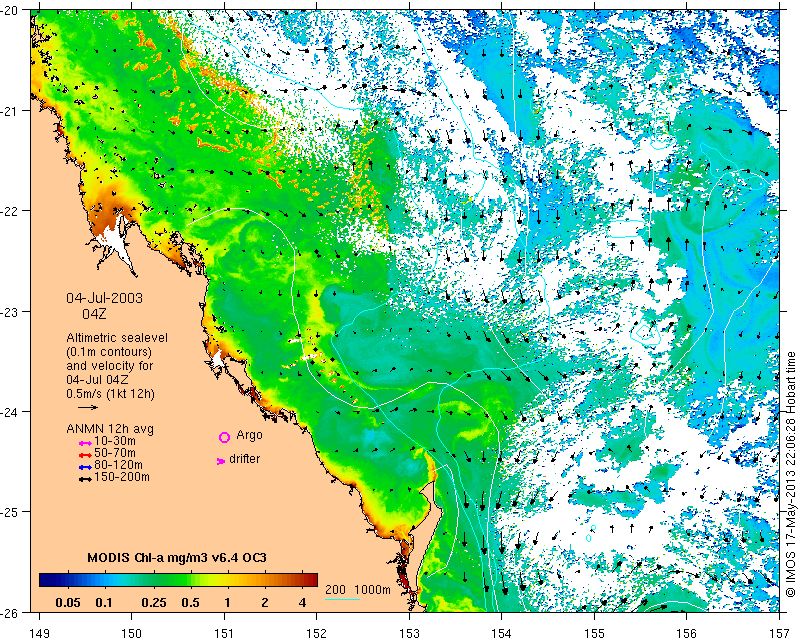Image resolution: width=800 pixels, height=640 pixels.
Task: Click the '0.5m/s (1kt 12h)' scale text
Action: (110, 394)
